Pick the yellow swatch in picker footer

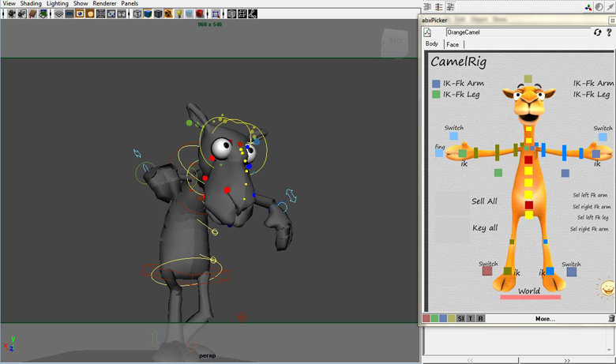click(452, 318)
